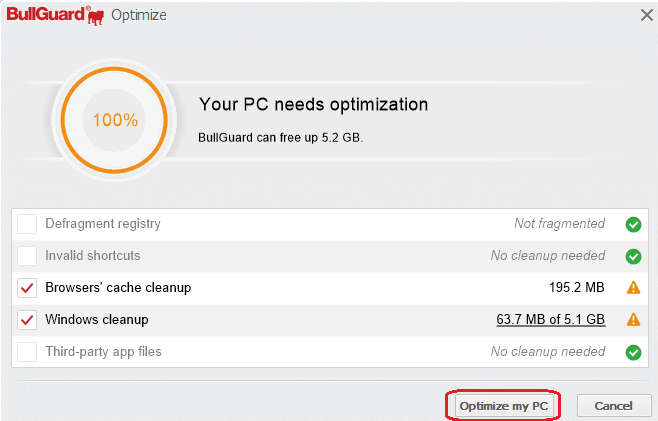Click the Windows cleanup label
The image size is (658, 421).
point(97,319)
